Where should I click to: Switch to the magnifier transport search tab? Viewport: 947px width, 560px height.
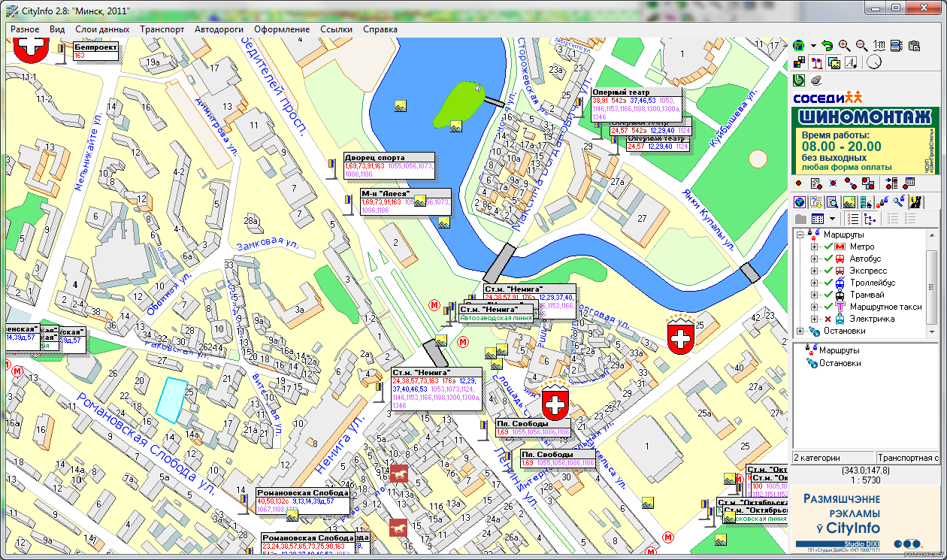tap(900, 201)
